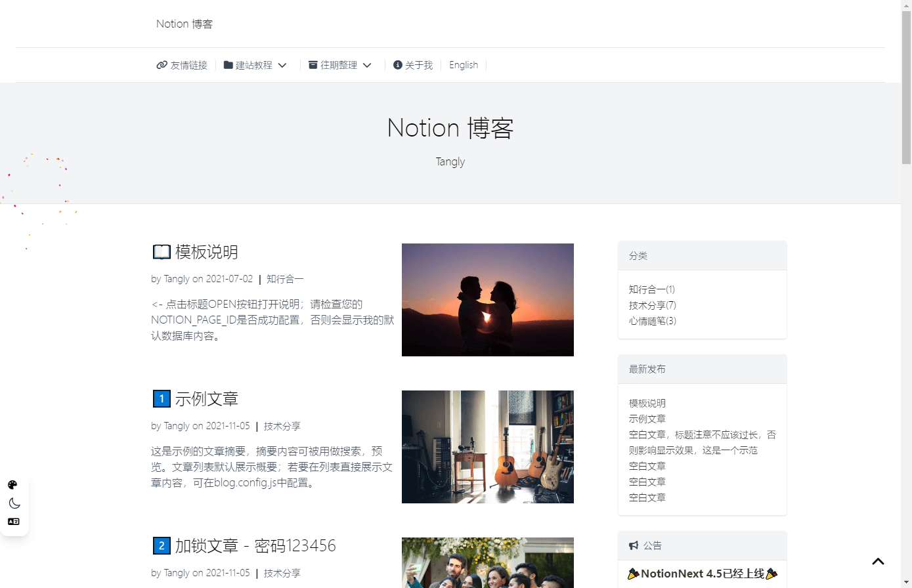Click the translate language icon
The height and width of the screenshot is (588, 912).
(14, 522)
